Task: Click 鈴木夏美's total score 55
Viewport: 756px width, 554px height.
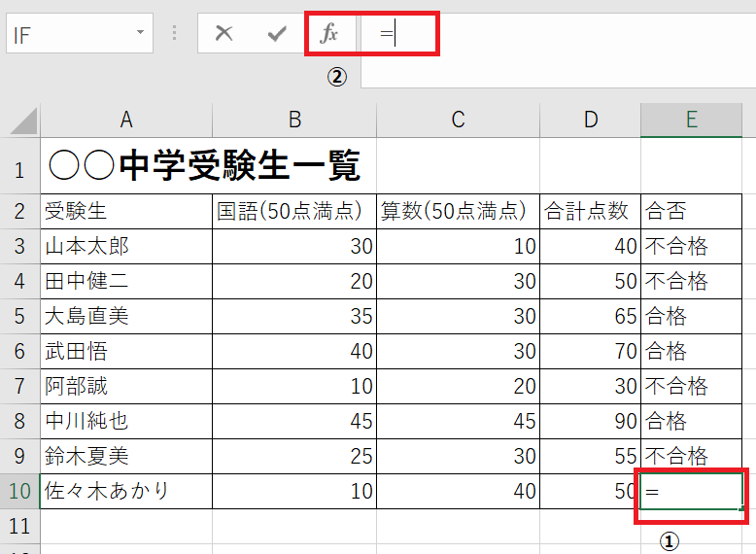Action: (590, 456)
